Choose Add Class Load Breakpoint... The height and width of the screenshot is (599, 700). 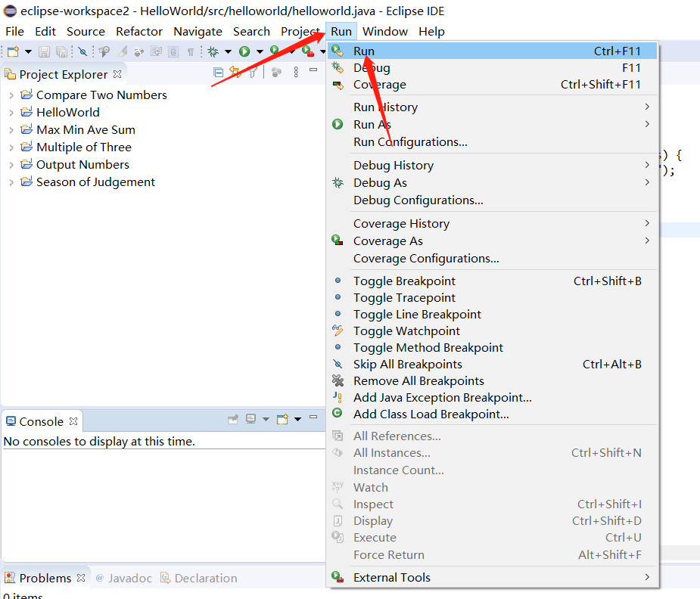492,414
